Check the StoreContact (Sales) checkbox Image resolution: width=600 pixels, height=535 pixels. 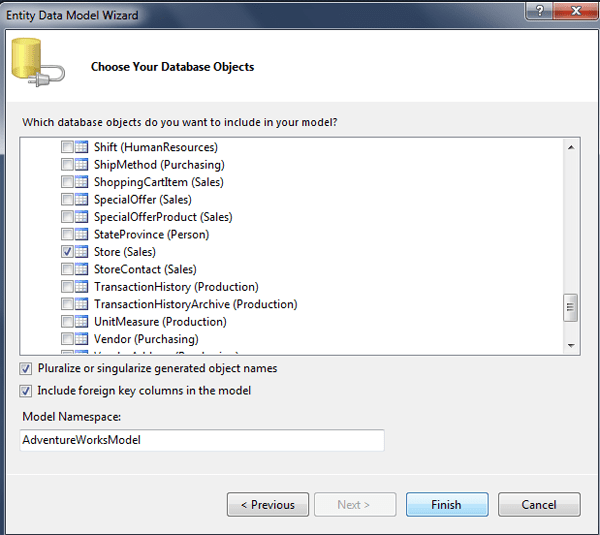(67, 269)
